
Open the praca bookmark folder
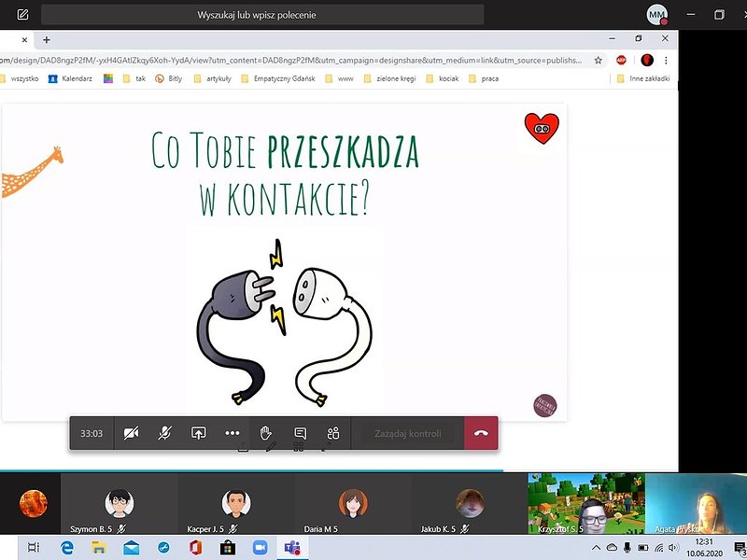(484, 78)
